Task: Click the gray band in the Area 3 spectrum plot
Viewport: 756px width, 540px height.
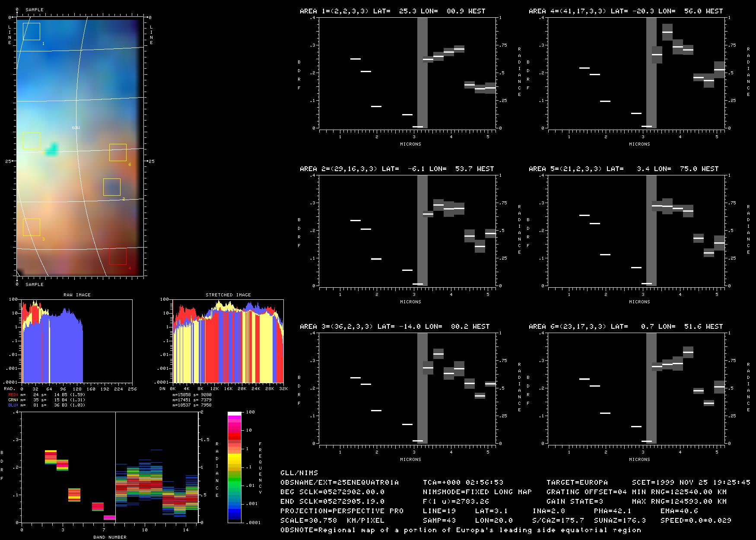Action: pos(422,388)
